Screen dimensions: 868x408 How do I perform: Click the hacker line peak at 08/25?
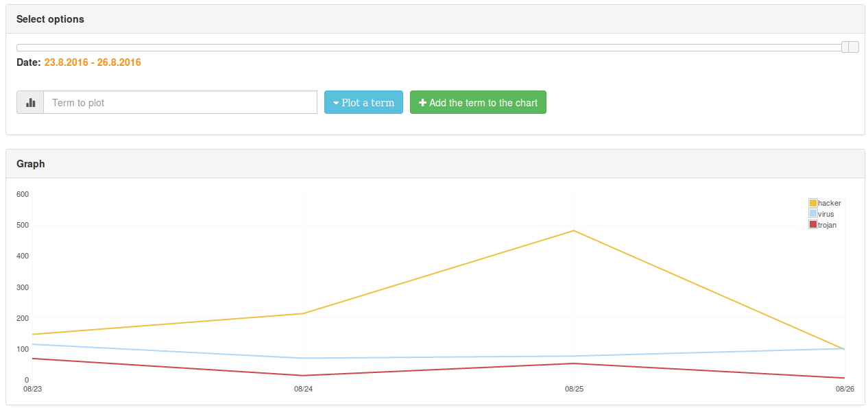[x=574, y=230]
